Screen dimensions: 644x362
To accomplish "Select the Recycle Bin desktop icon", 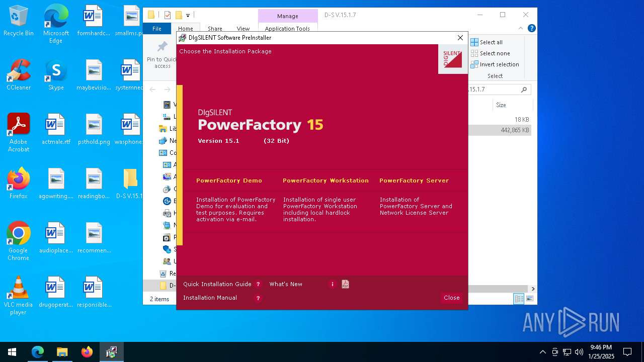I will click(19, 21).
